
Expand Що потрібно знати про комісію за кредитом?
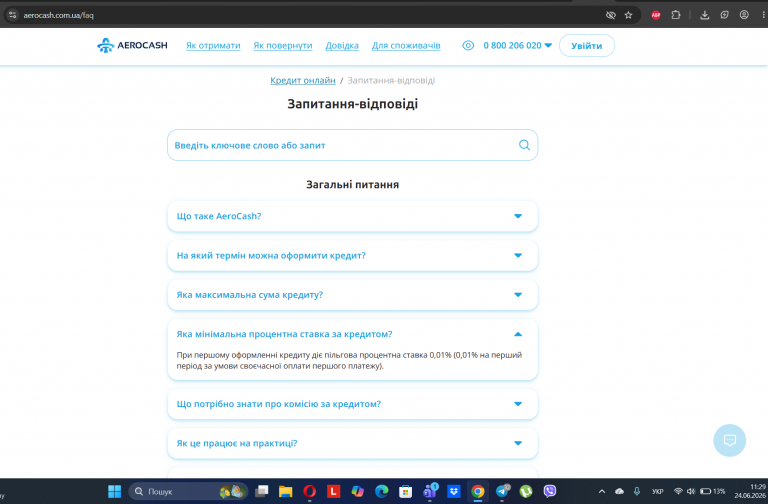[x=352, y=404]
